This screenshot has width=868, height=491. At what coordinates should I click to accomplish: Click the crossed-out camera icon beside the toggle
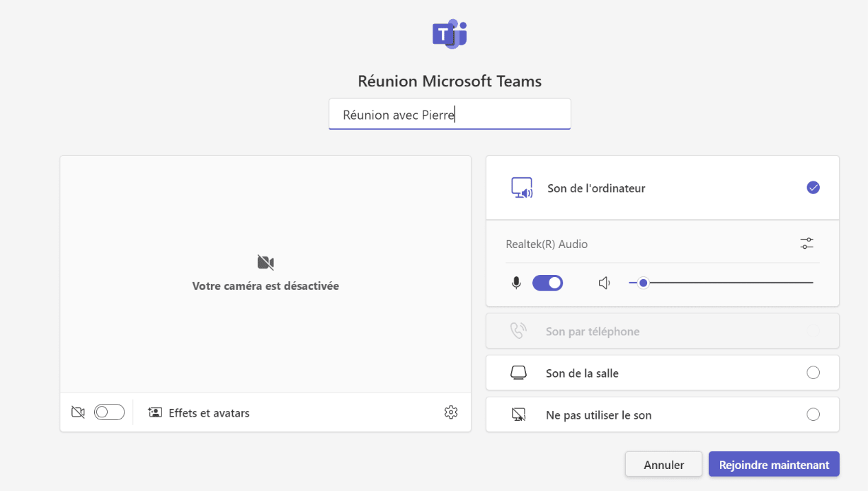[x=78, y=412]
